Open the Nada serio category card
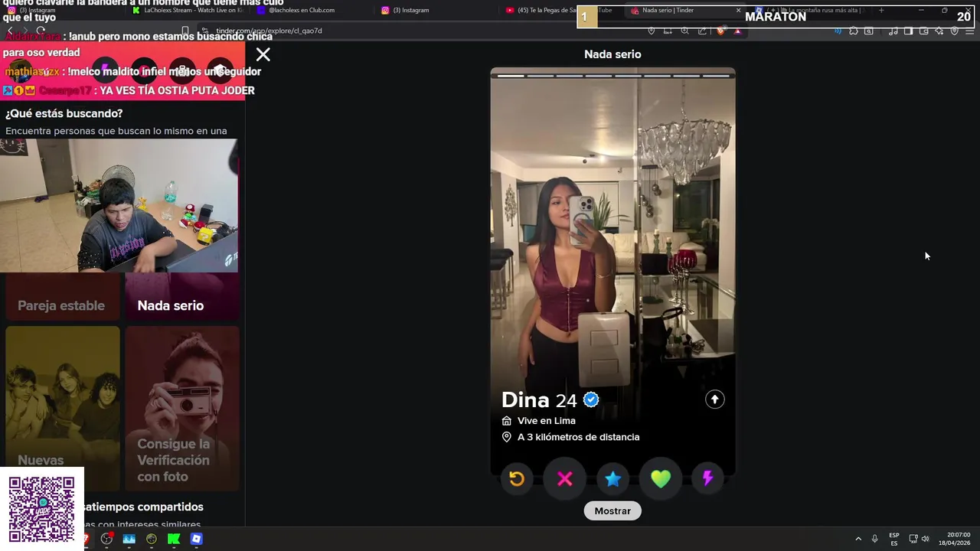 [x=182, y=297]
